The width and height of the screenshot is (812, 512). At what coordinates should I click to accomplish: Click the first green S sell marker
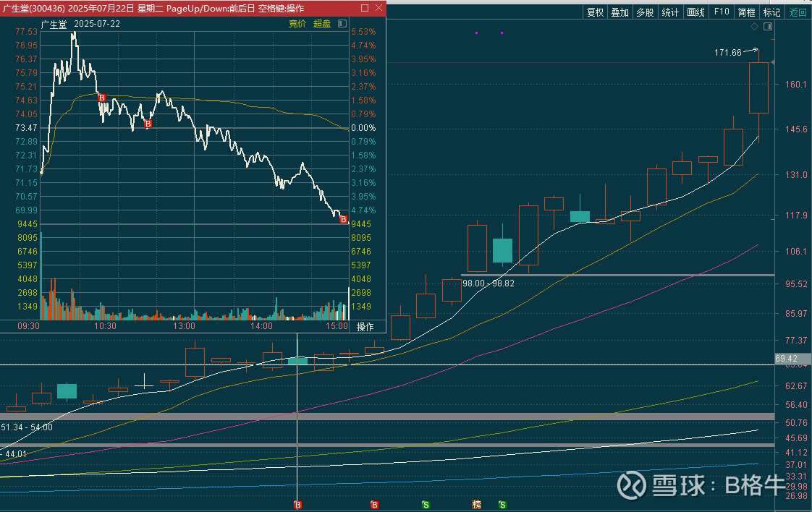[426, 504]
